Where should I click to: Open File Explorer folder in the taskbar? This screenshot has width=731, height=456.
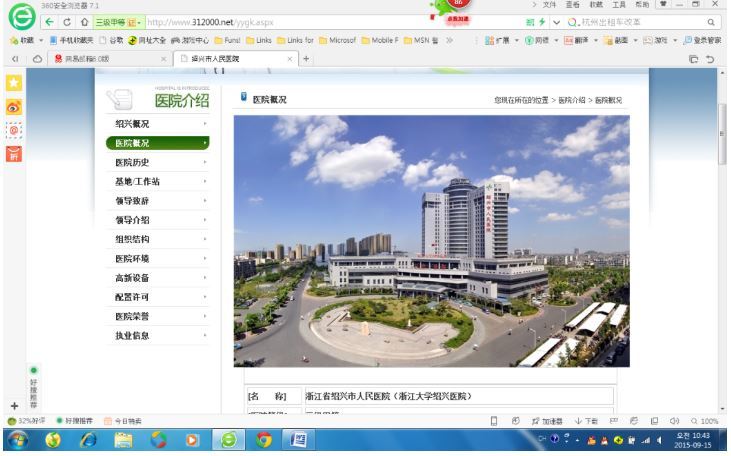pyautogui.click(x=123, y=440)
